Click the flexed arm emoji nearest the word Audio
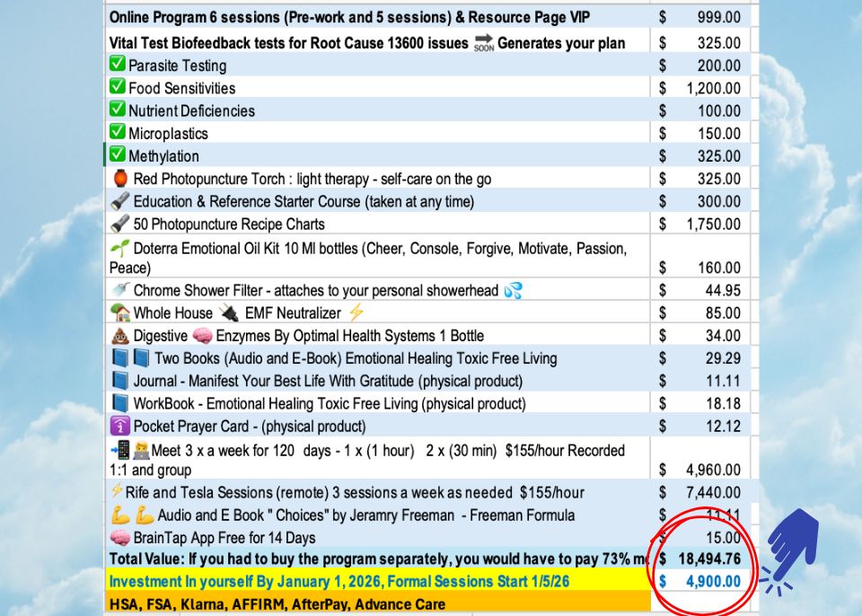 pyautogui.click(x=144, y=515)
